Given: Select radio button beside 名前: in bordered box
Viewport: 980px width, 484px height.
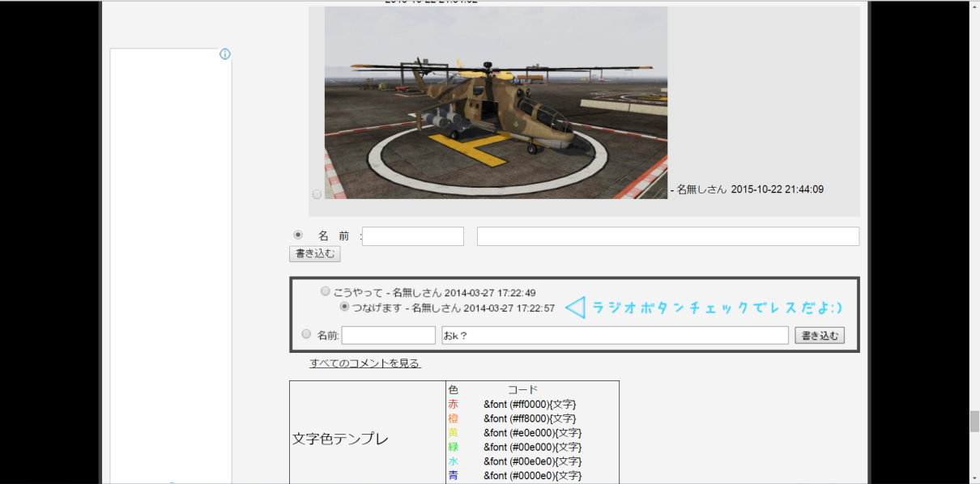Looking at the screenshot, I should (306, 334).
